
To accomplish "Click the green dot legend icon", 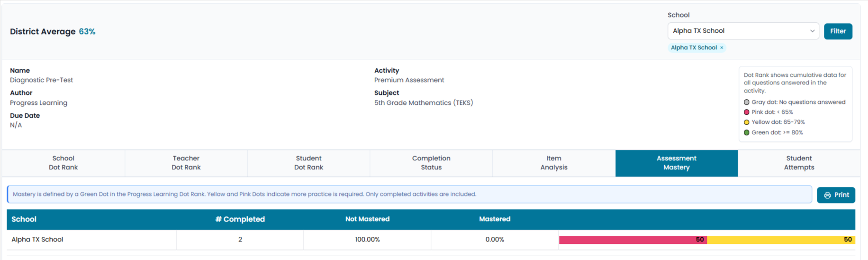I will coord(747,132).
